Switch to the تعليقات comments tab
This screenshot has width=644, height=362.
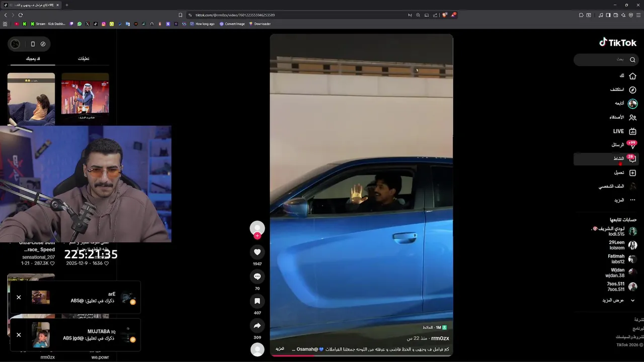[84, 59]
